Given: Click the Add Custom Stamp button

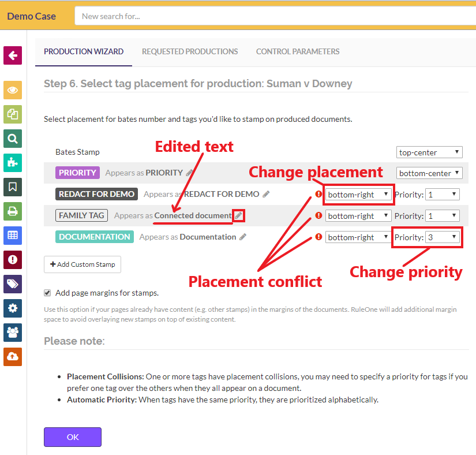Looking at the screenshot, I should (82, 264).
